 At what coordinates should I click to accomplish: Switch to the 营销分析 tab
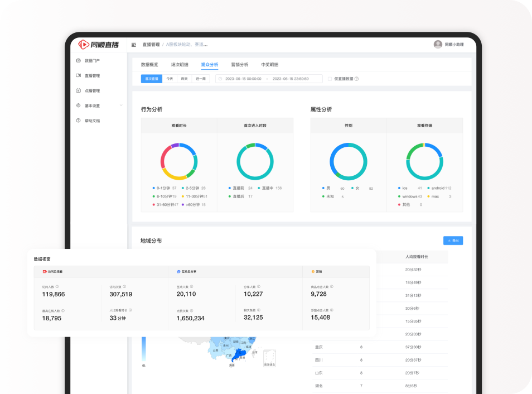click(x=239, y=65)
